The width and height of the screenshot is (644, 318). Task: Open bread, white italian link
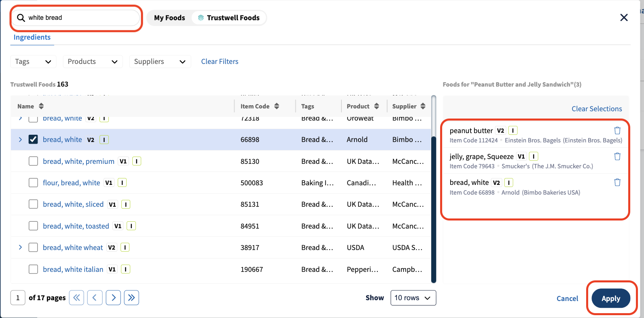click(x=73, y=269)
